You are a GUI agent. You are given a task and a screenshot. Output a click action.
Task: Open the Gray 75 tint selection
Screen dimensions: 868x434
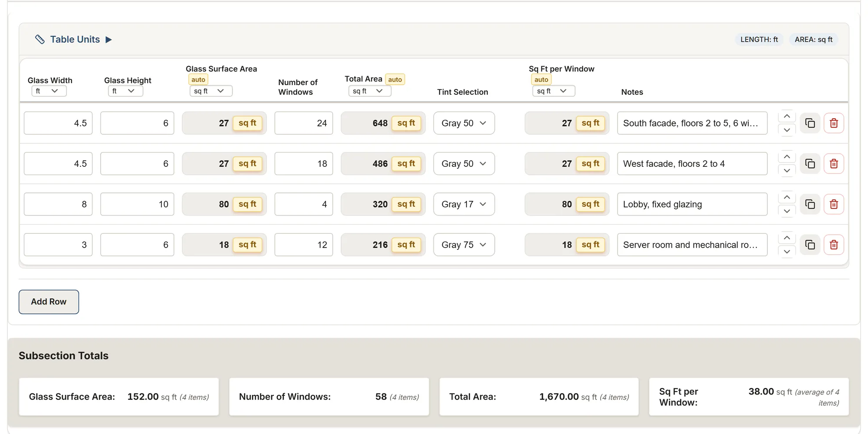click(x=464, y=245)
